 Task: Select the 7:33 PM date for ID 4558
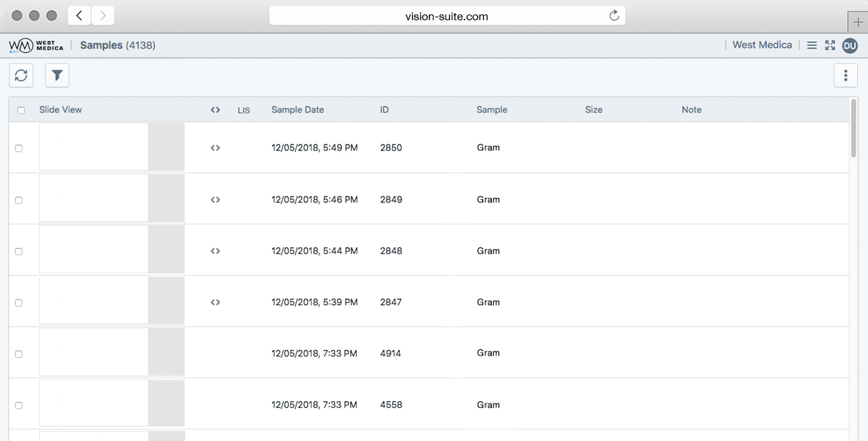(314, 405)
